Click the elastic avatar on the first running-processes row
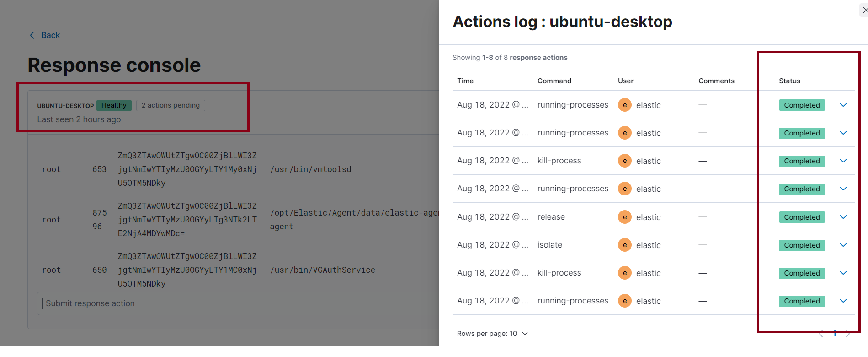868x357 pixels. click(624, 105)
